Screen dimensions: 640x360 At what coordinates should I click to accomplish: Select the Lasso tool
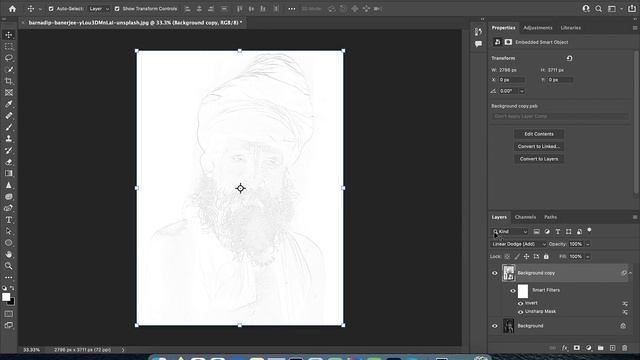point(9,58)
